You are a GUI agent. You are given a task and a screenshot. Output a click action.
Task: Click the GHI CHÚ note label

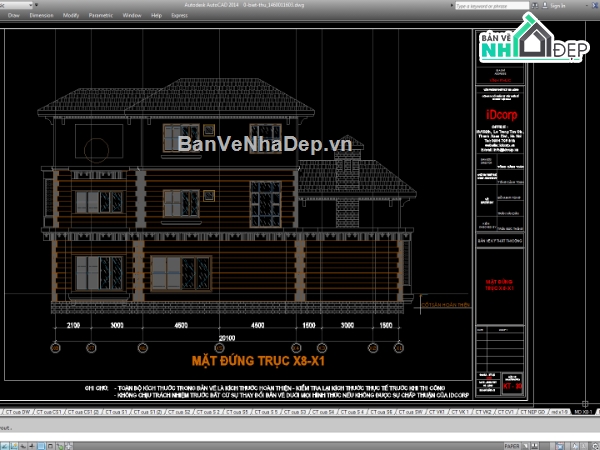pyautogui.click(x=96, y=388)
